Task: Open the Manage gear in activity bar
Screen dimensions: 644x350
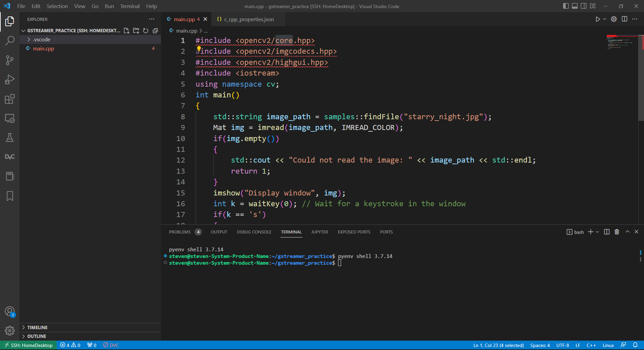Action: [10, 331]
